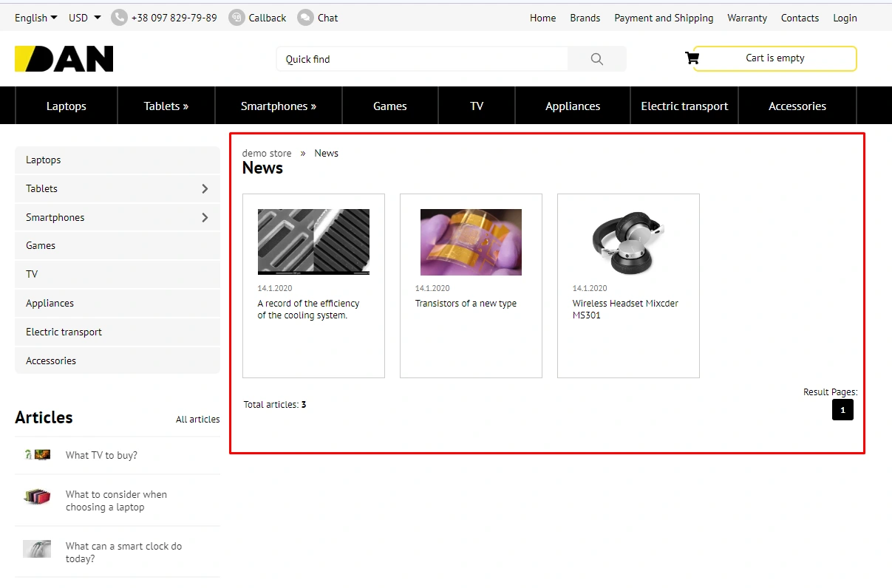Open the USD currency dropdown
Viewport: 892px width, 588px height.
(84, 18)
